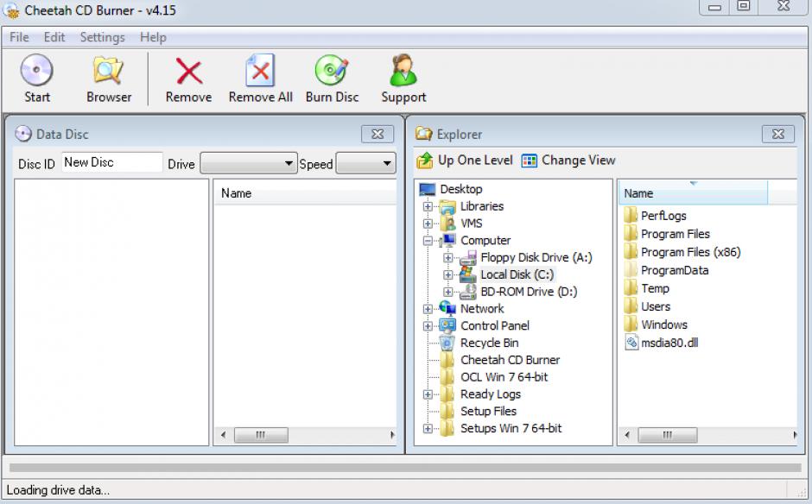Expand the Network tree node

tap(428, 309)
